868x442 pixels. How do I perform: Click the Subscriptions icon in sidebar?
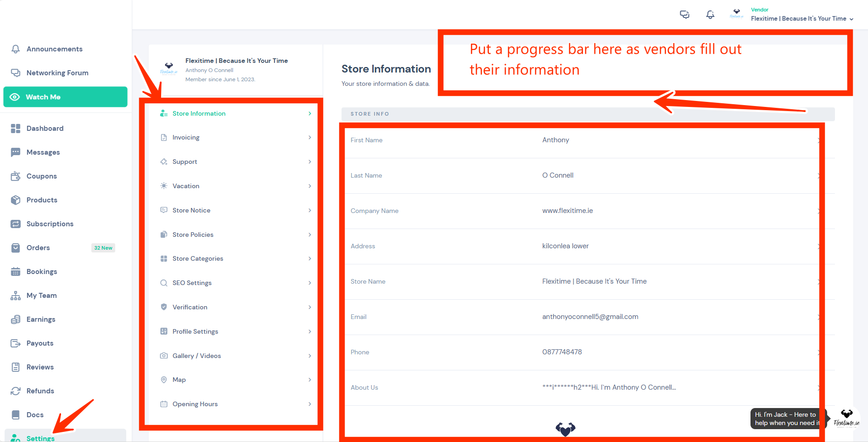[x=16, y=224]
